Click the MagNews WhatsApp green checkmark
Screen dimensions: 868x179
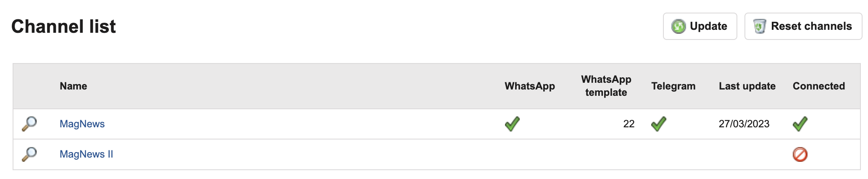[512, 124]
